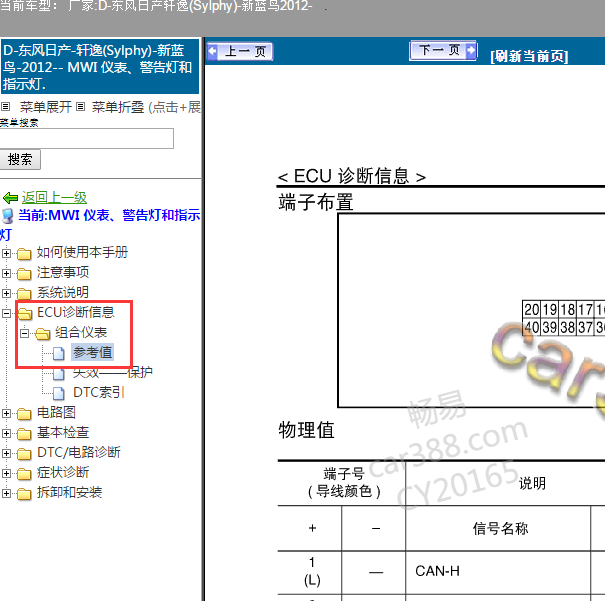
Task: Click the DTC索引 document icon
Action: pos(59,393)
